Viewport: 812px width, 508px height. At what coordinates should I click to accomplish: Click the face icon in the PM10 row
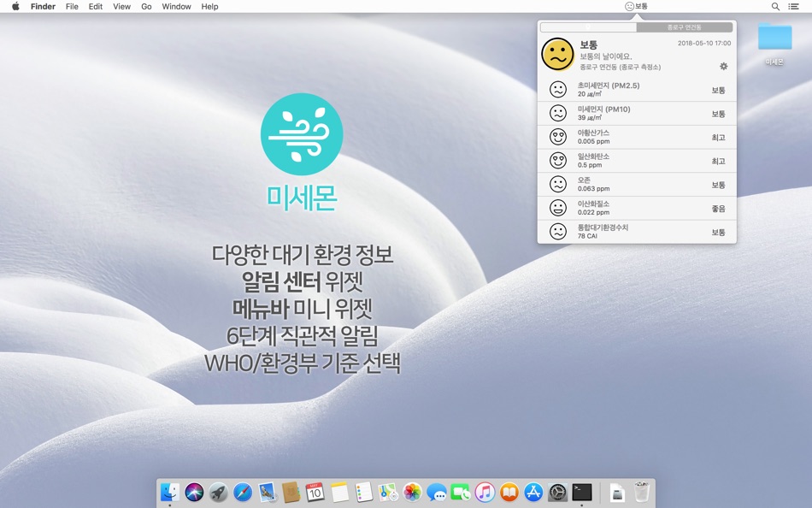(558, 114)
